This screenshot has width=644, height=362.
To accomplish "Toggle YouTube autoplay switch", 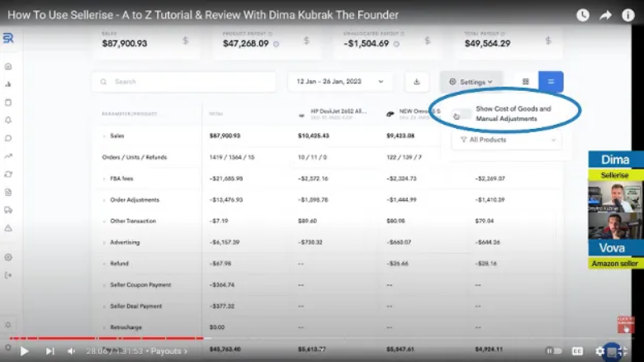I will pyautogui.click(x=553, y=351).
